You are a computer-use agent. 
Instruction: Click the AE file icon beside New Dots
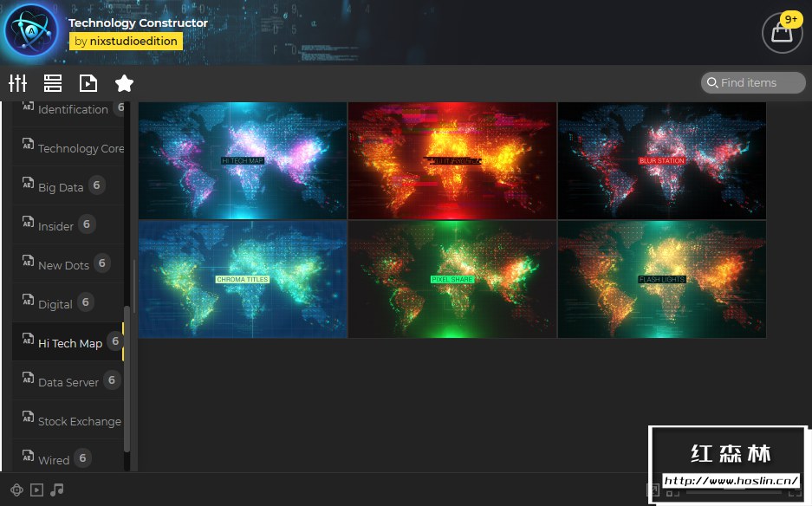pyautogui.click(x=28, y=261)
